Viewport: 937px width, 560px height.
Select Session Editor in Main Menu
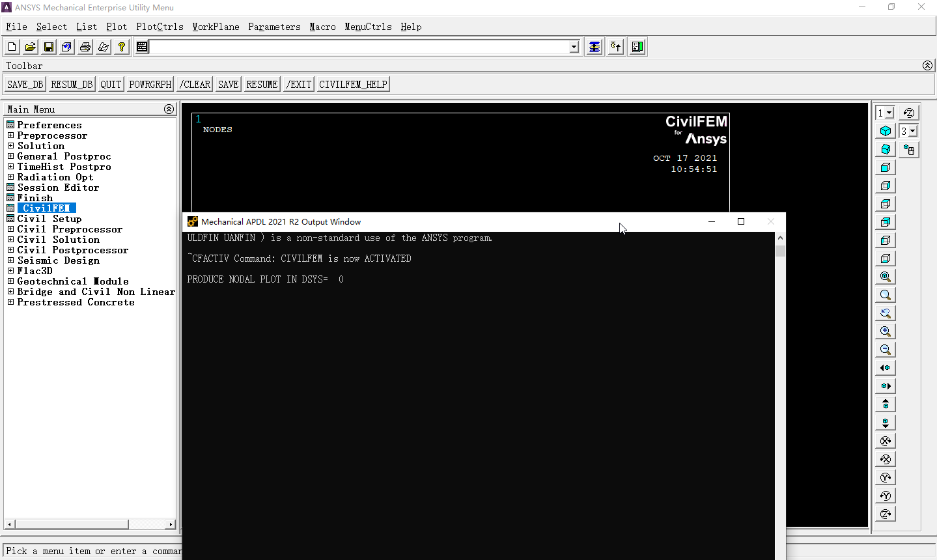tap(58, 188)
